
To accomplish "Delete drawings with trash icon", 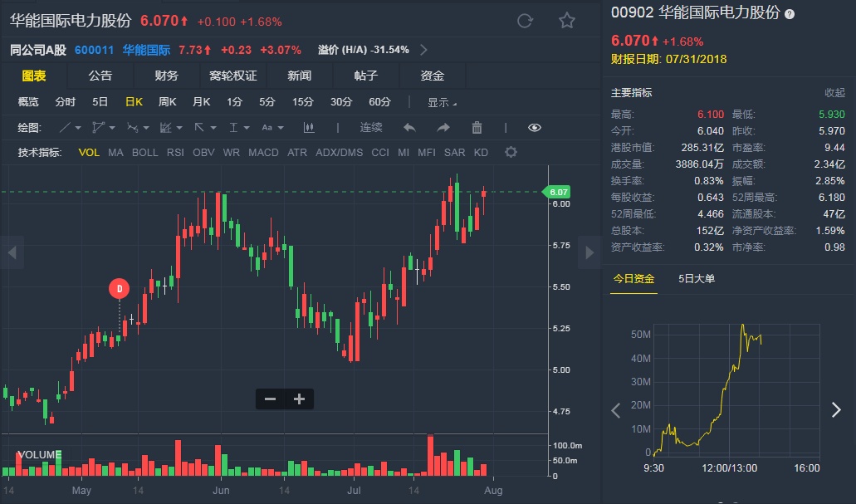I will [477, 127].
